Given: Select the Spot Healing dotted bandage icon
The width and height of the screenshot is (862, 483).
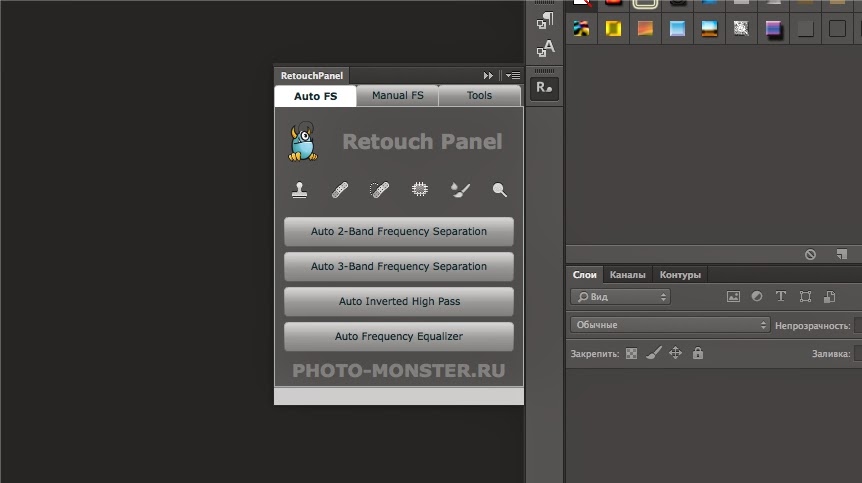Looking at the screenshot, I should coord(379,190).
